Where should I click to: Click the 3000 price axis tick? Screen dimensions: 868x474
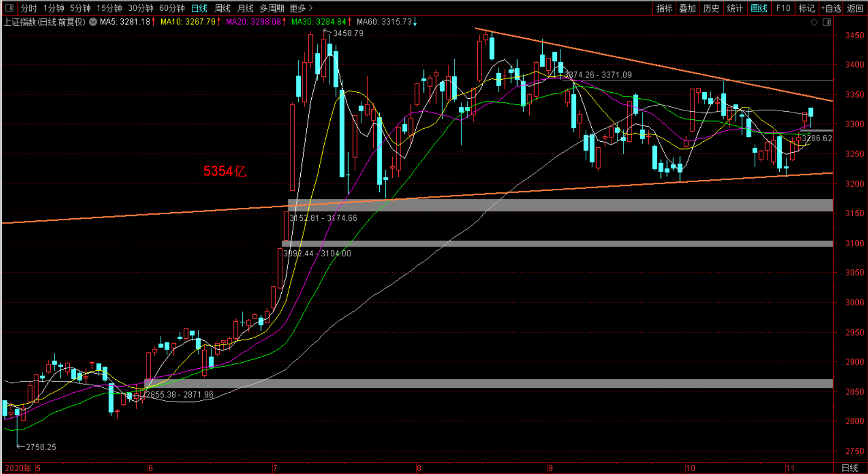[x=854, y=303]
